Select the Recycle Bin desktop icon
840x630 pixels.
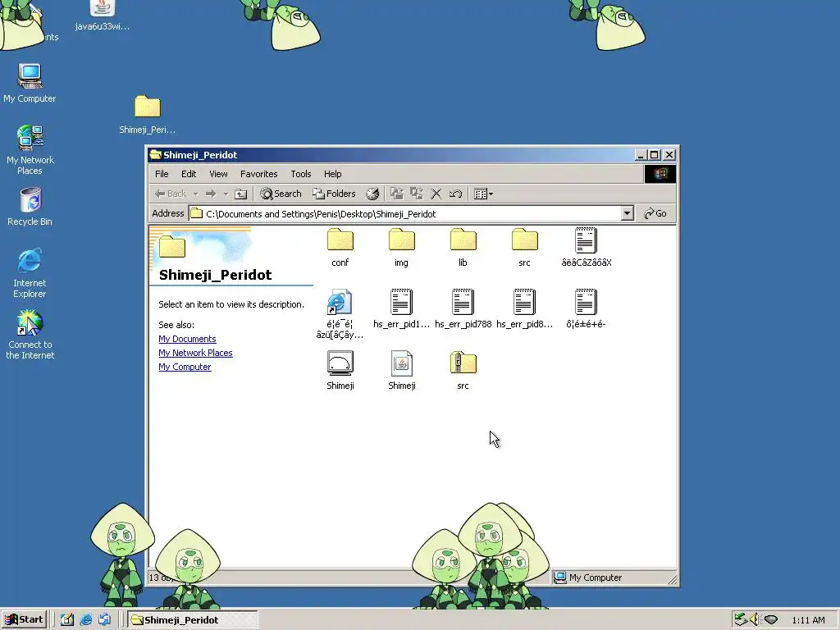tap(30, 206)
